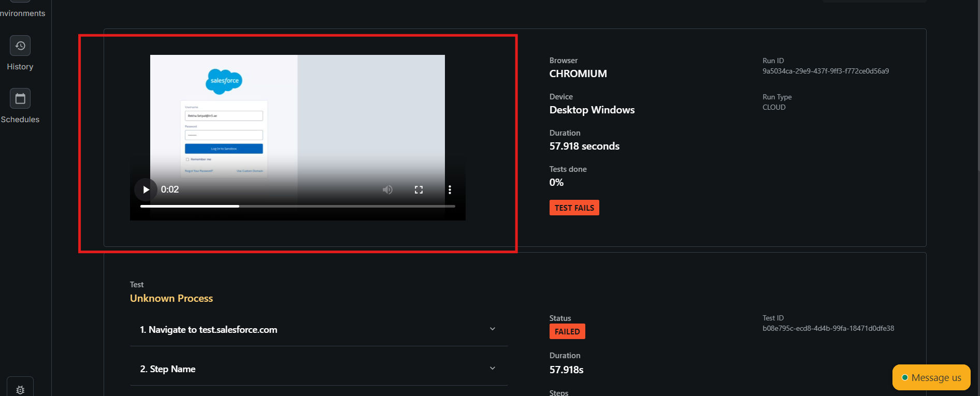Click the 57.918s test duration value

566,370
